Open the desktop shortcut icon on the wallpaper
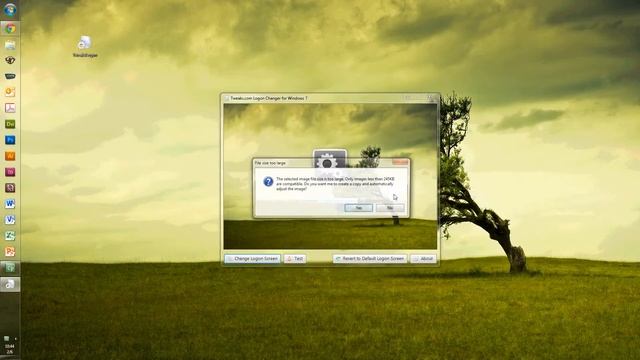Viewport: 640px width, 360px height. tap(85, 46)
